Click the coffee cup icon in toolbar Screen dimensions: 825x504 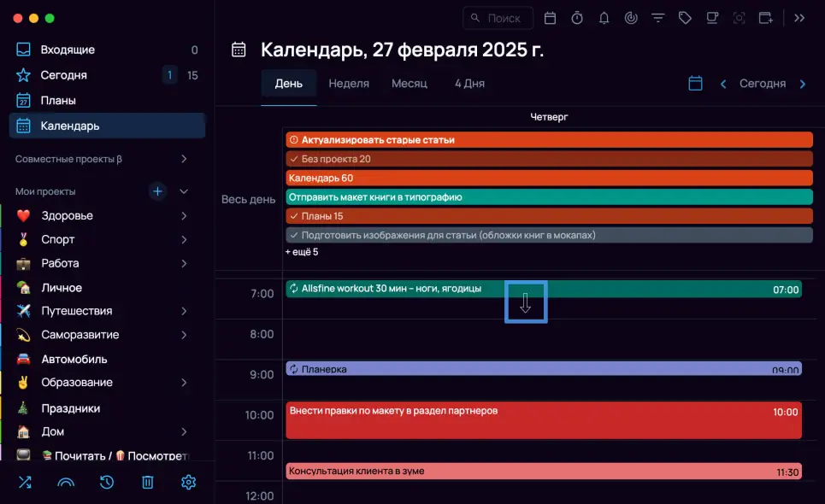pos(711,18)
